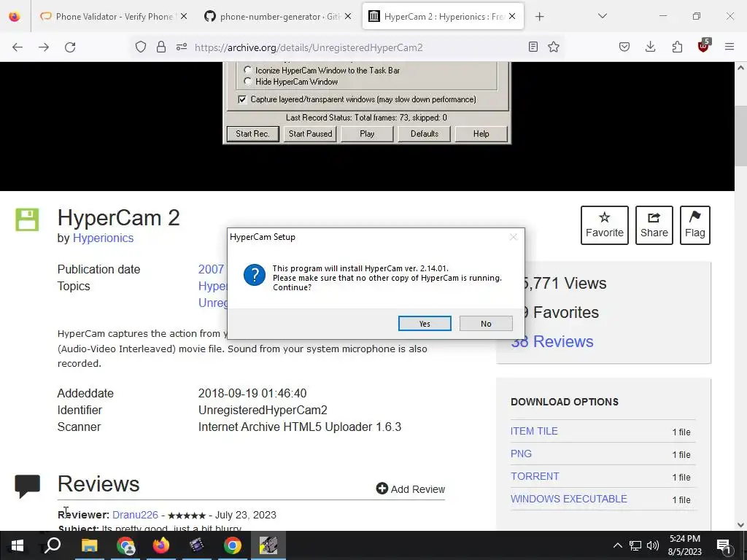
Task: Open the 2007 publication date link
Action: [211, 269]
